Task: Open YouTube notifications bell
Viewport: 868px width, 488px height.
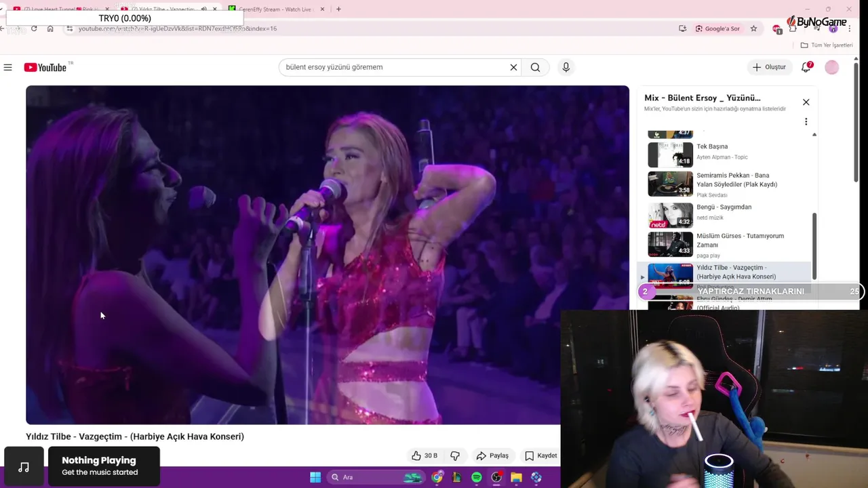Action: (806, 67)
